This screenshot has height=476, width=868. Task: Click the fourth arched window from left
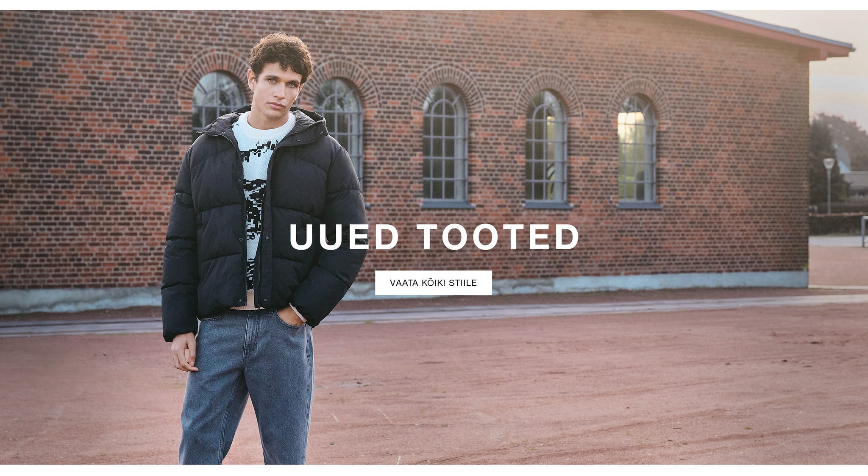(x=547, y=146)
